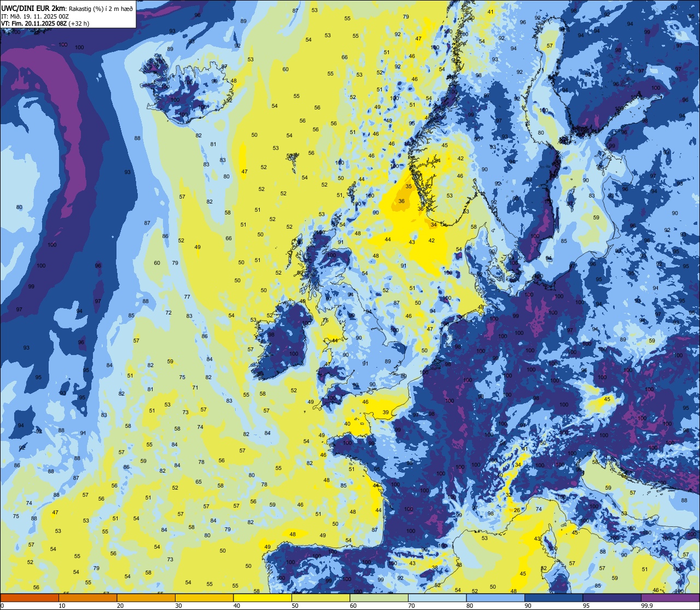Click the 30–40 golden legend swatch
This screenshot has width=700, height=610.
pyautogui.click(x=204, y=597)
